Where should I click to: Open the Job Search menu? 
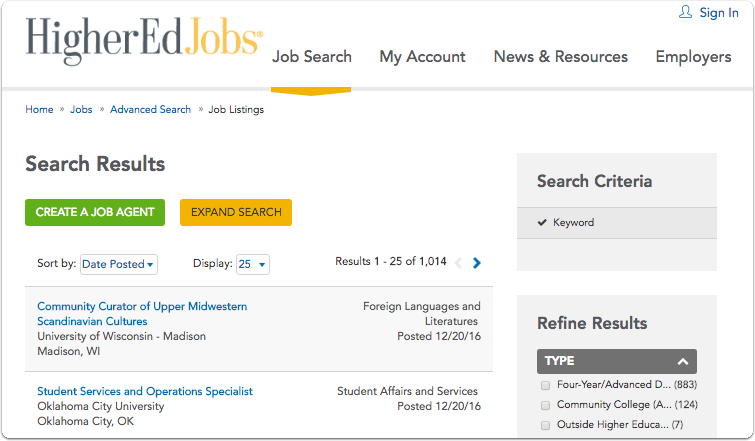tap(312, 57)
